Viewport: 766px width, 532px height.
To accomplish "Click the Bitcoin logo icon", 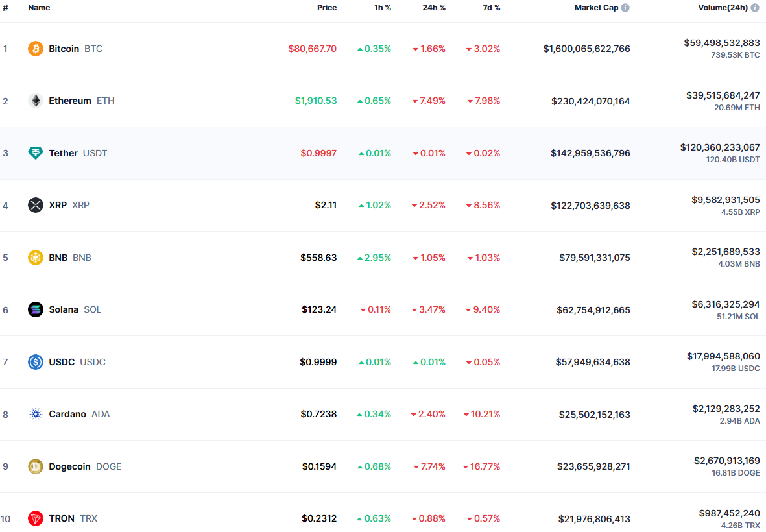I will [36, 49].
